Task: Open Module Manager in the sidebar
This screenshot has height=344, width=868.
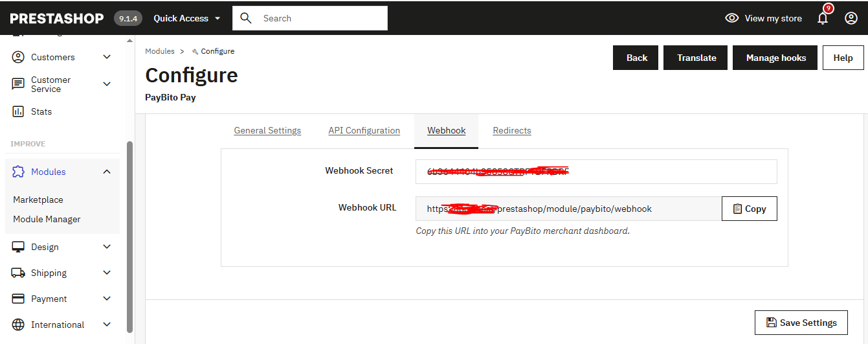Action: pyautogui.click(x=47, y=219)
